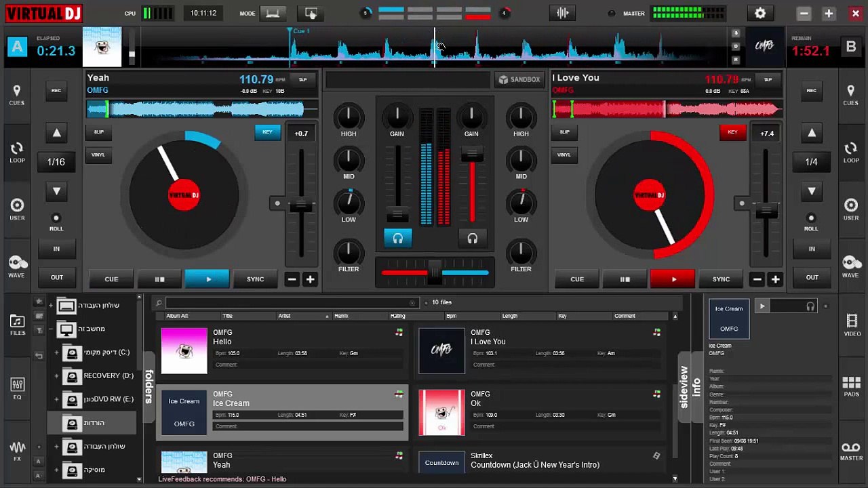Toggle the SANDBOX mode
868x488 pixels.
pos(519,80)
